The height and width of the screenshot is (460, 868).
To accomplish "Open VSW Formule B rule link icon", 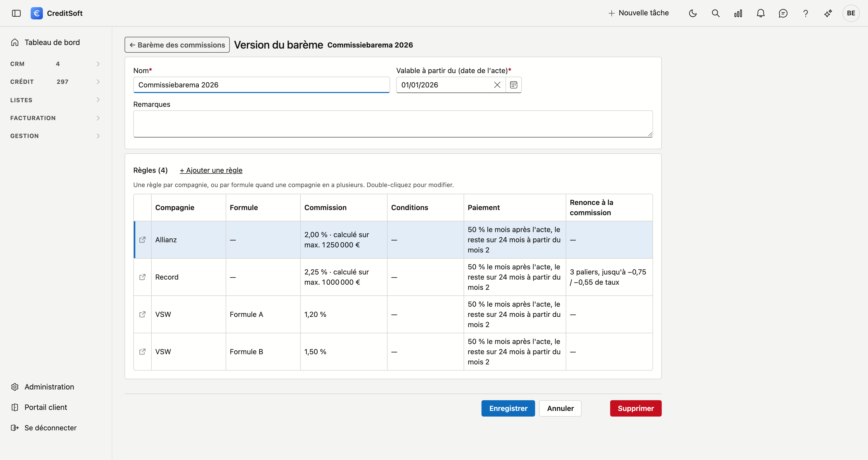I will click(x=142, y=352).
